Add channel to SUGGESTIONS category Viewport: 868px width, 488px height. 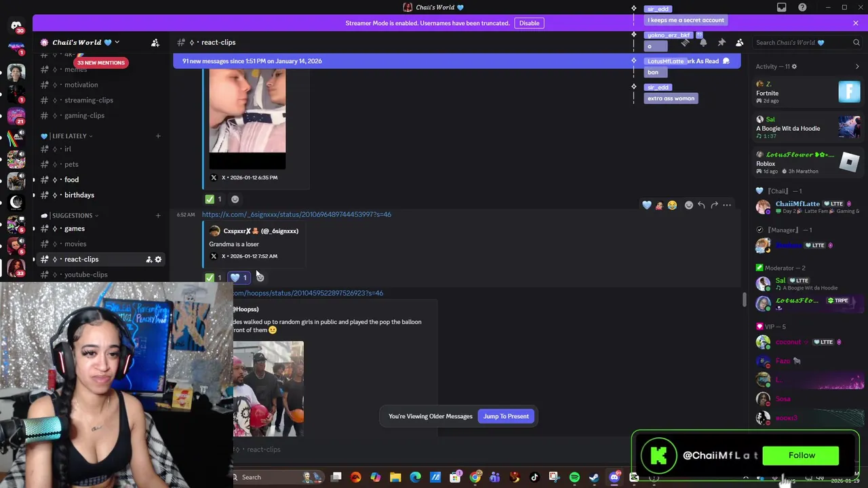coord(158,216)
